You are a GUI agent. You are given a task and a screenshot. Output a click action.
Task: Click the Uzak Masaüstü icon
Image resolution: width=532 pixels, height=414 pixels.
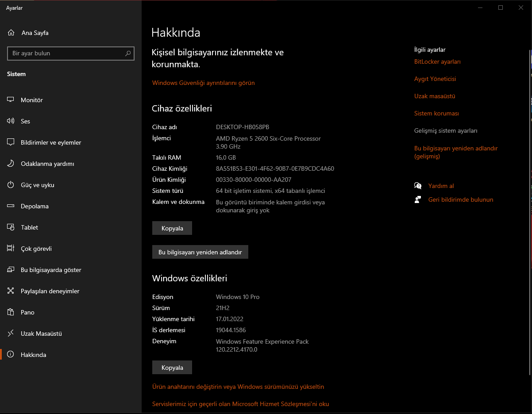click(11, 333)
